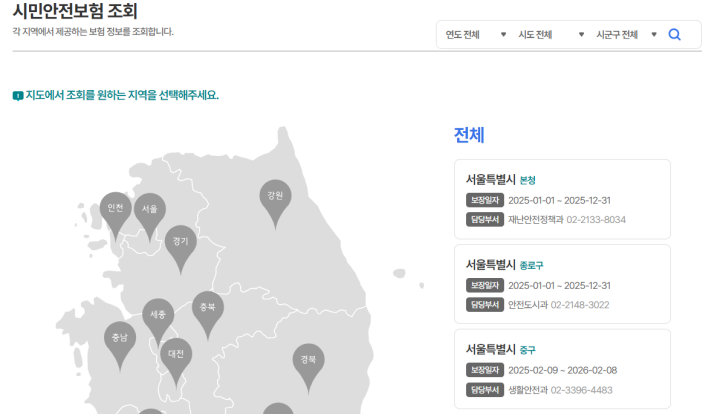
Task: Select the 경북 map pin
Action: tap(308, 368)
